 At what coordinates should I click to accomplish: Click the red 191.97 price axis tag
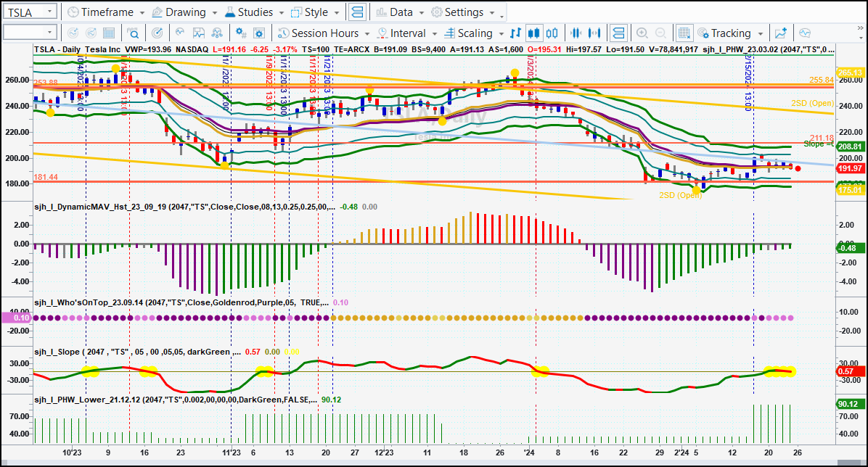click(850, 168)
